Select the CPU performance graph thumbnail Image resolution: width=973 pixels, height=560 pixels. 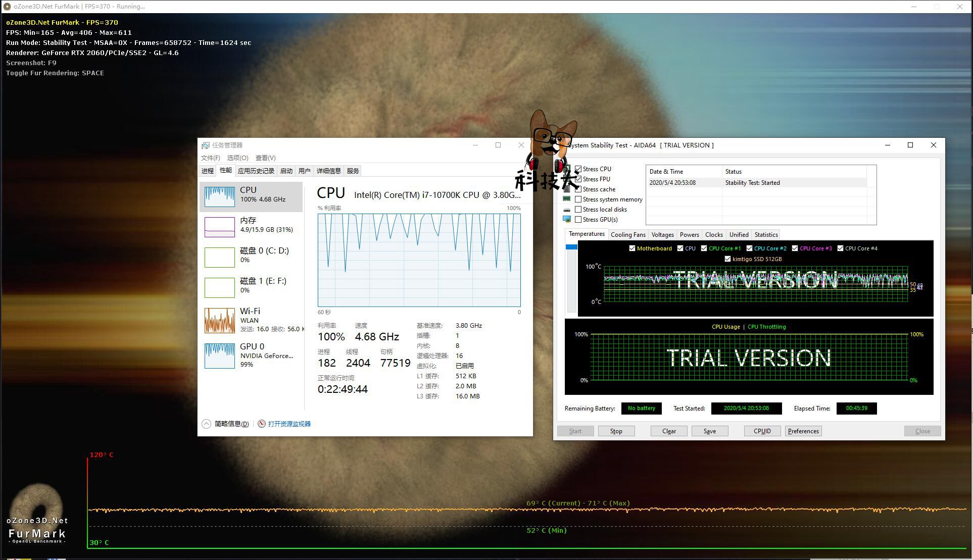click(219, 196)
